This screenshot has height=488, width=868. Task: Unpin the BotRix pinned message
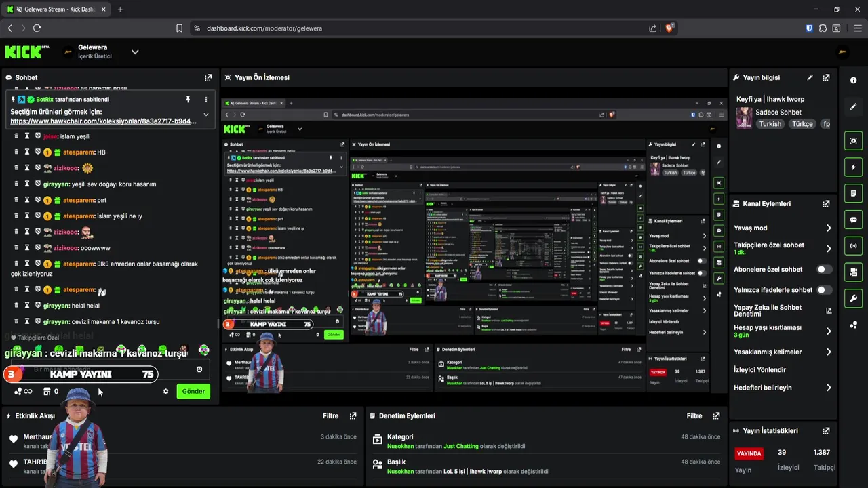pyautogui.click(x=188, y=99)
